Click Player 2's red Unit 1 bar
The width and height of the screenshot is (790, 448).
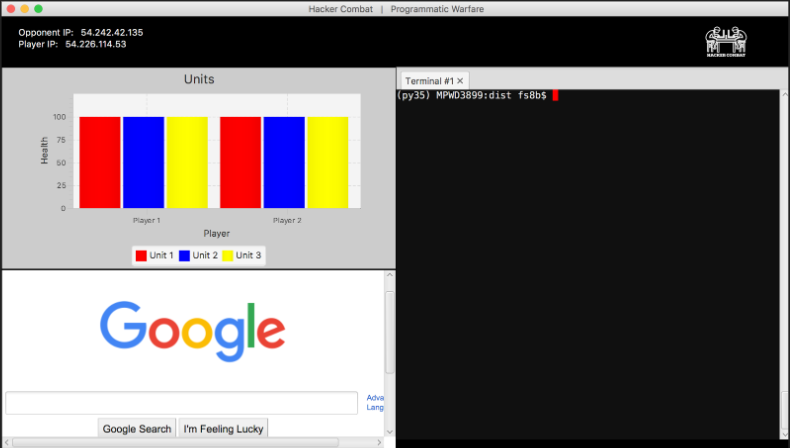click(x=240, y=162)
